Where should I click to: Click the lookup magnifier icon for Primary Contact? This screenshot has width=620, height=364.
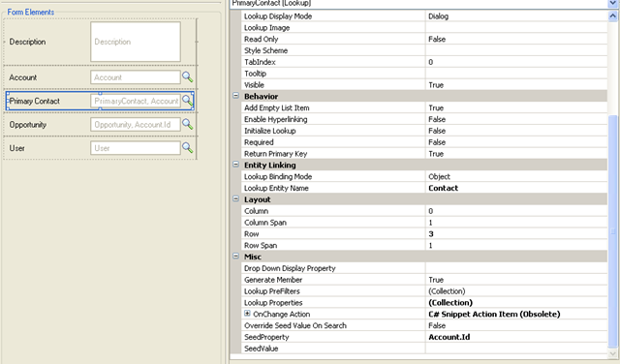coord(187,101)
